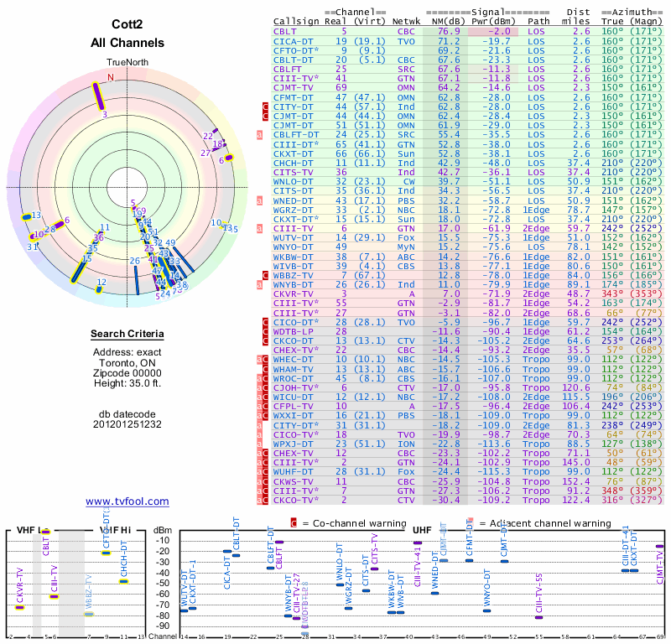Click WICU-DT callsign in the table
This screenshot has height=644, width=671.
pyautogui.click(x=294, y=397)
